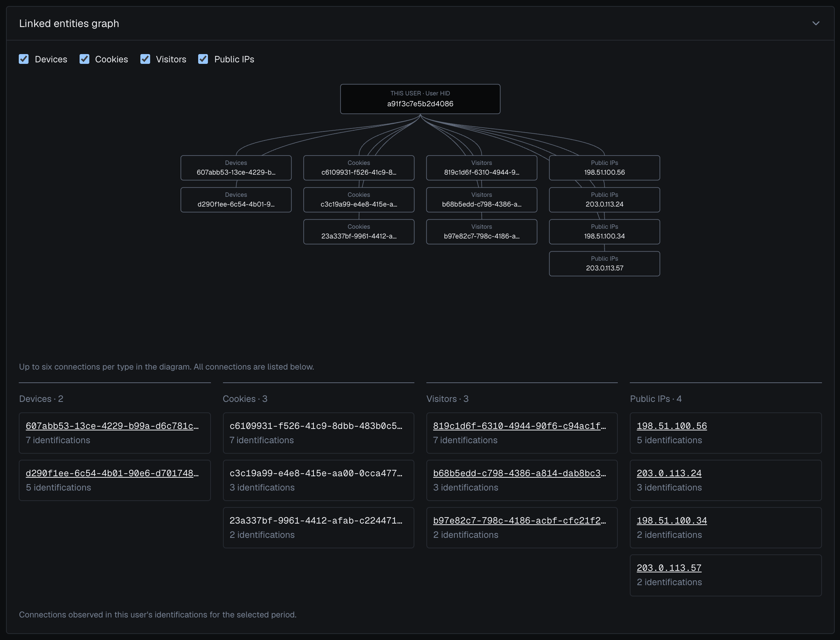Click the Public IPs 198.51.100.34 graph node
840x640 pixels.
click(604, 232)
